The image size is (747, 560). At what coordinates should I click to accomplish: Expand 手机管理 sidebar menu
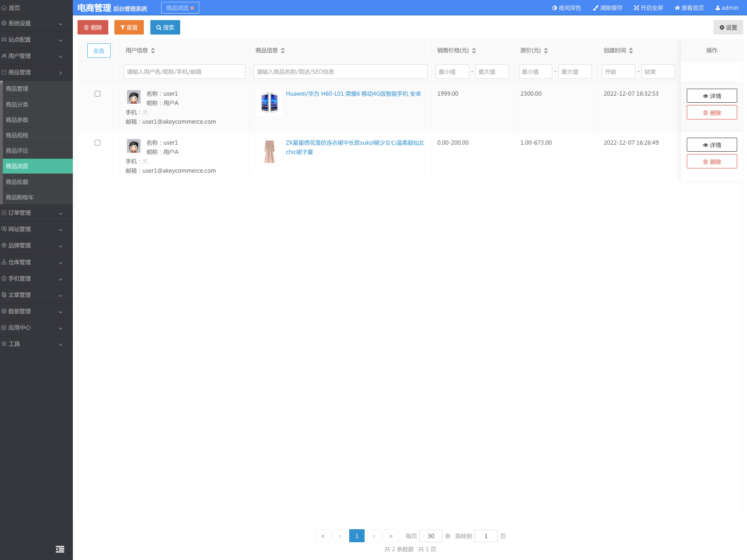[x=36, y=279]
